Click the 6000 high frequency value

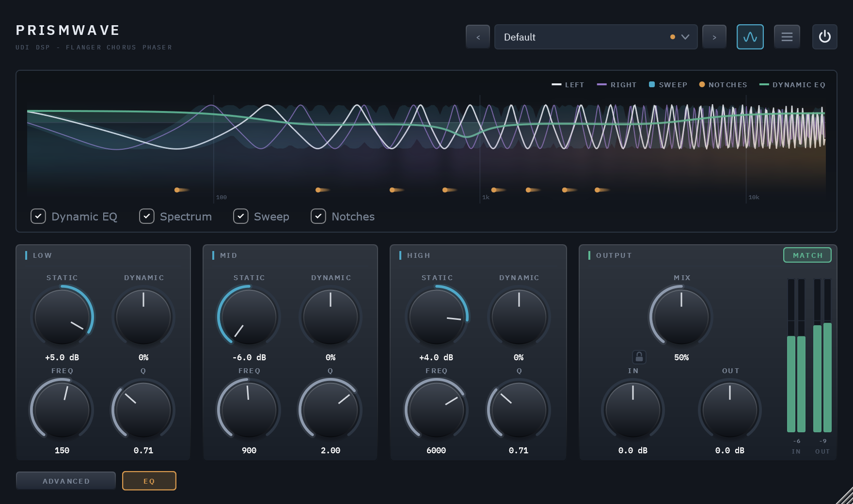(x=436, y=451)
